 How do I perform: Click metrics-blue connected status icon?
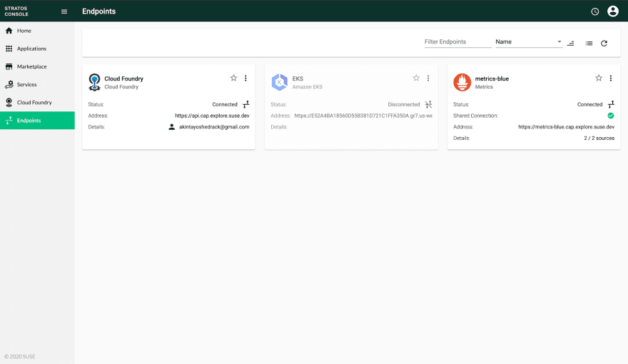611,104
